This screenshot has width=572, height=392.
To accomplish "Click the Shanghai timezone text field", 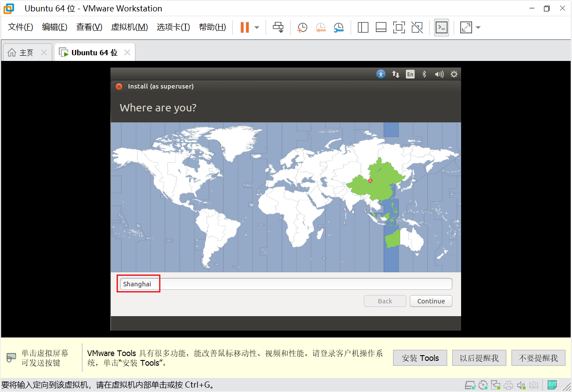I will click(x=286, y=284).
